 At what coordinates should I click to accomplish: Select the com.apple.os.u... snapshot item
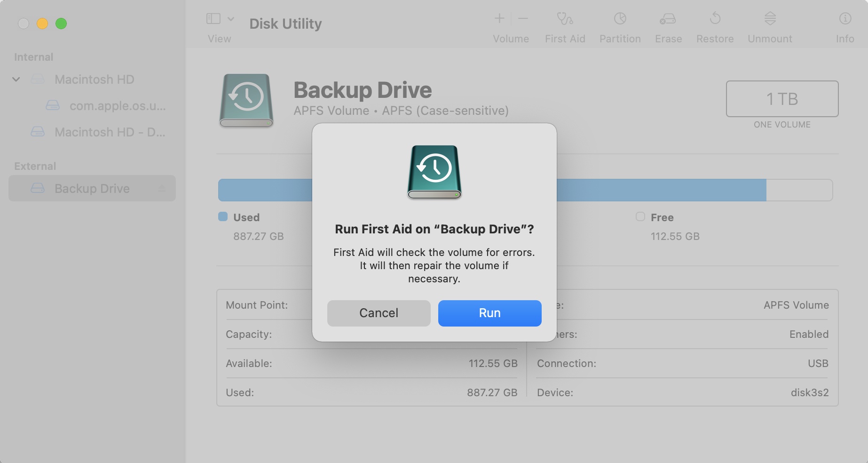117,106
